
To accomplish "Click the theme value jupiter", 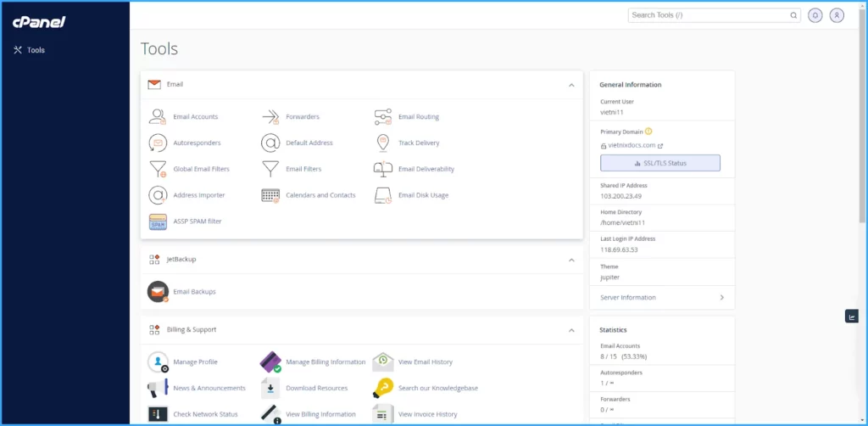I will coord(611,277).
